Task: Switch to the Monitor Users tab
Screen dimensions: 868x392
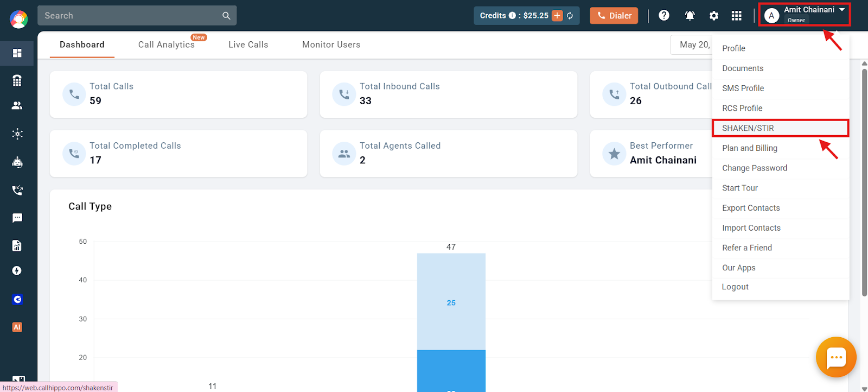Action: coord(331,45)
